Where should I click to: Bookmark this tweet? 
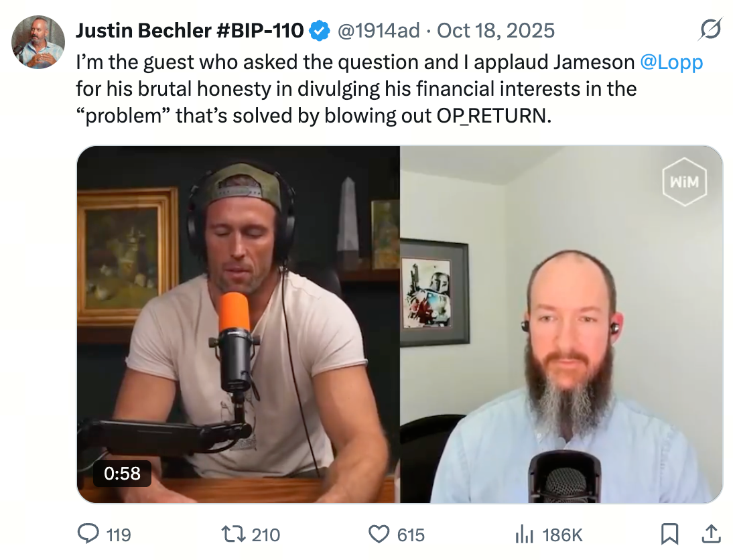tap(669, 534)
